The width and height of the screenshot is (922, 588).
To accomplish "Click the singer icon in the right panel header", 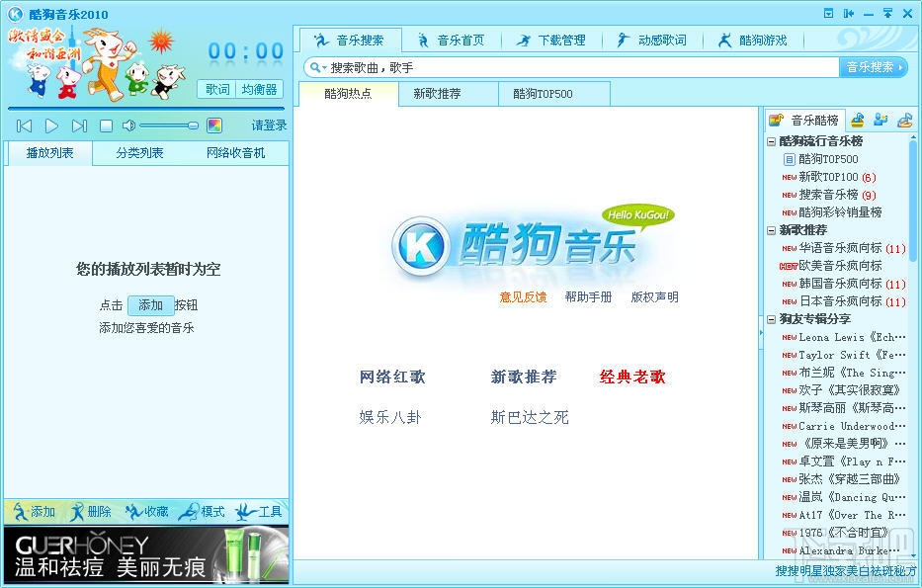I will 881,120.
